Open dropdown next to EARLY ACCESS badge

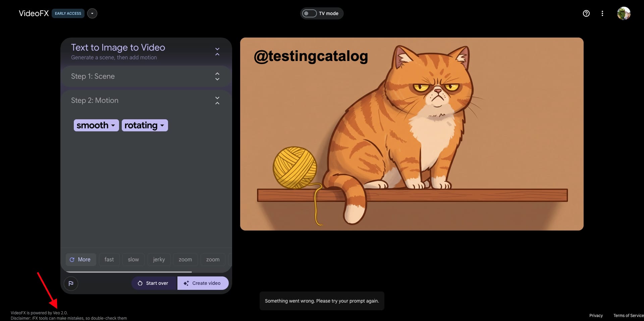pyautogui.click(x=92, y=13)
